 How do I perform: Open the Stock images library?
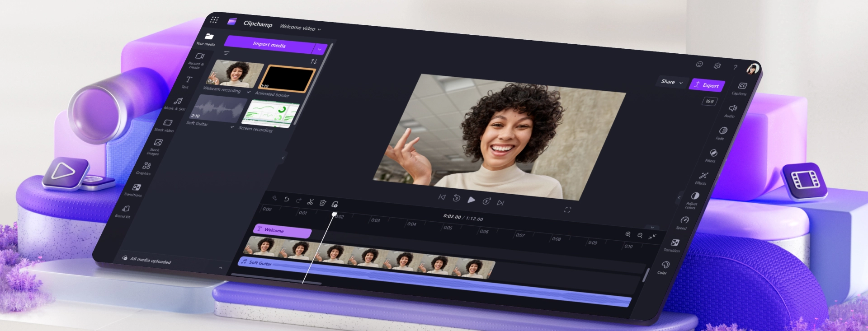coord(156,147)
